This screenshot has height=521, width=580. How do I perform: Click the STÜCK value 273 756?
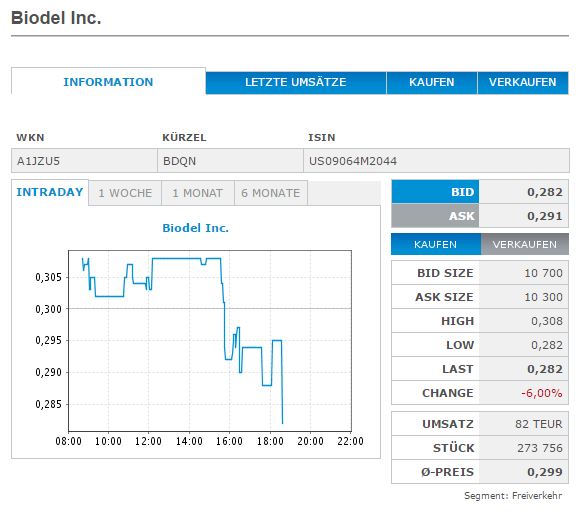(x=540, y=448)
